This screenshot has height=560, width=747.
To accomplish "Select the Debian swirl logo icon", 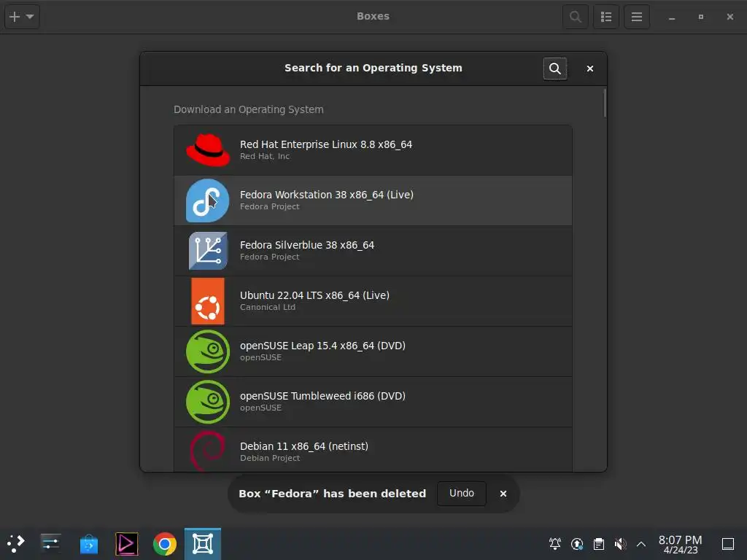I will (208, 451).
